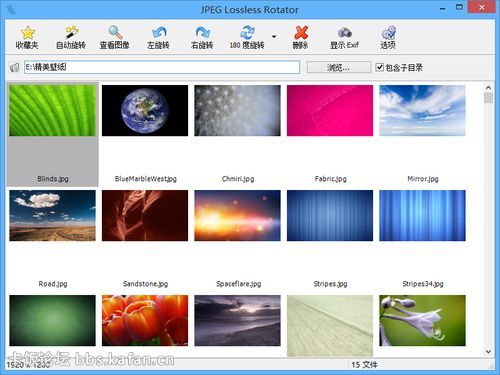Select the dark green gradient thumbnail
The width and height of the screenshot is (500, 375).
(x=53, y=320)
